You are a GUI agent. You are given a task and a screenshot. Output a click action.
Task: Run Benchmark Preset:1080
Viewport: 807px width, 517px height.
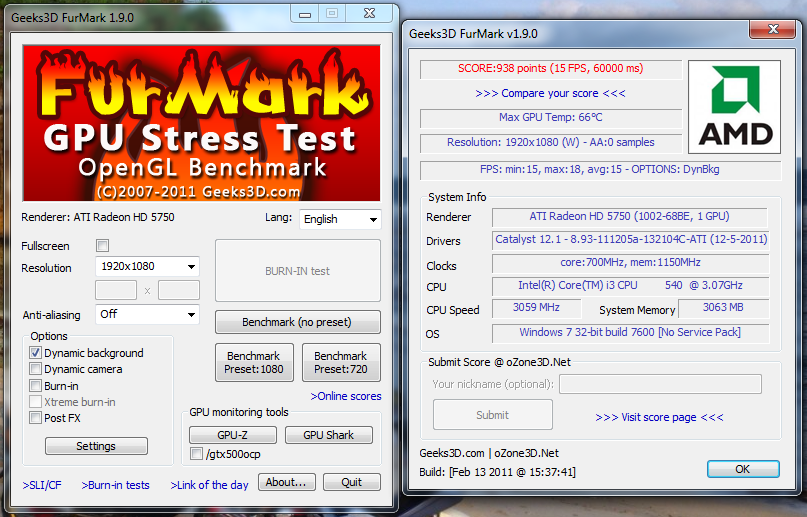coord(254,363)
